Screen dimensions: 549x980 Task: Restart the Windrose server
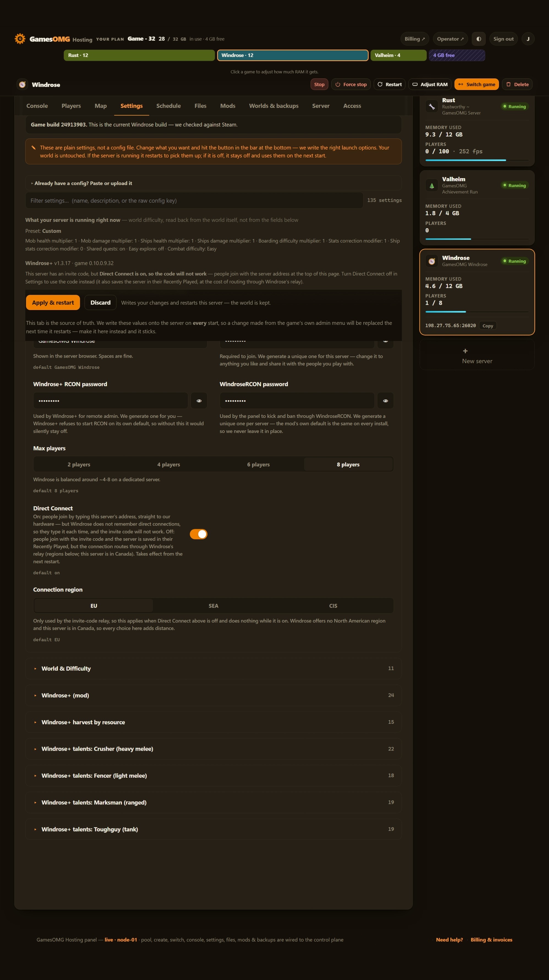click(x=390, y=85)
